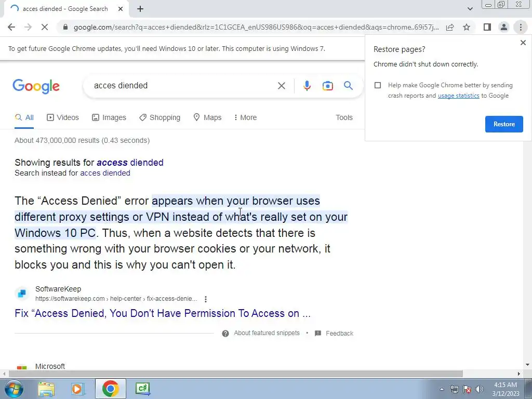Expand the More search filters
The width and height of the screenshot is (532, 399).
(245, 117)
